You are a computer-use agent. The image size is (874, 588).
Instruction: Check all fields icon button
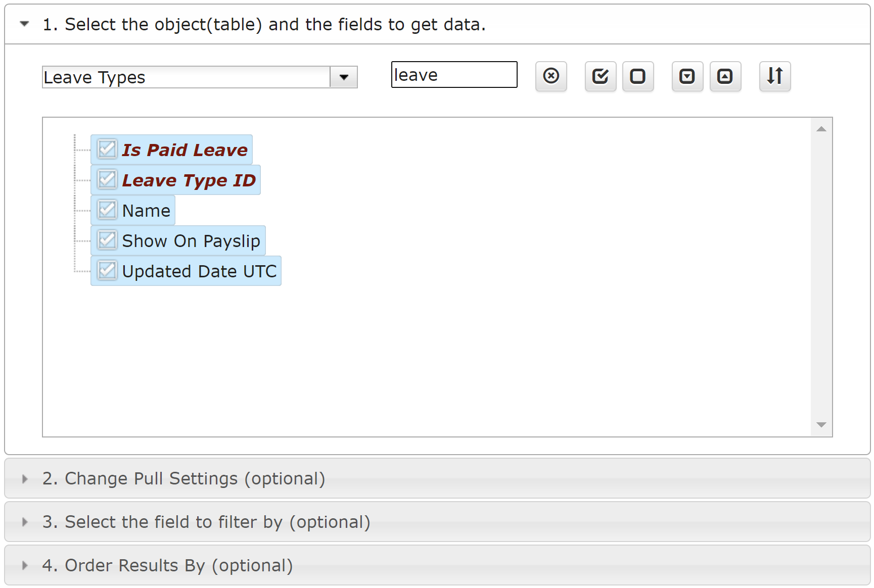click(x=601, y=76)
